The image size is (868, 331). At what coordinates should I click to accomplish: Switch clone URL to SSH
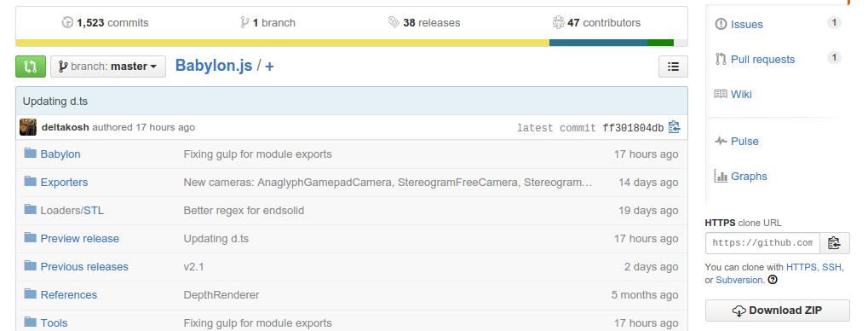coord(831,267)
